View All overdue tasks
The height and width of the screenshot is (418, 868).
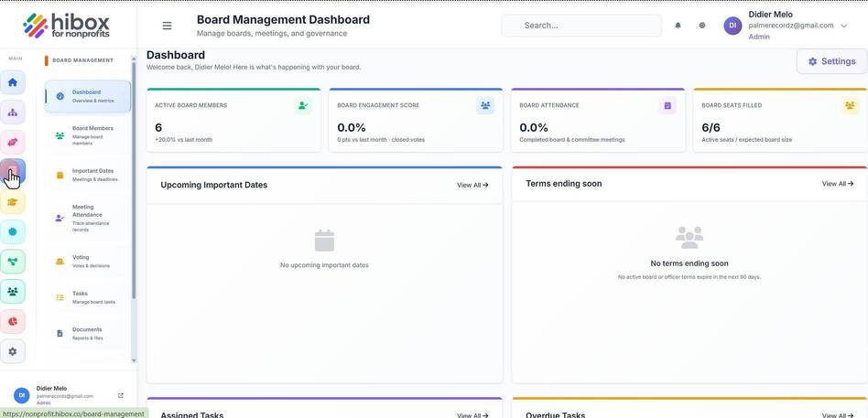click(838, 415)
